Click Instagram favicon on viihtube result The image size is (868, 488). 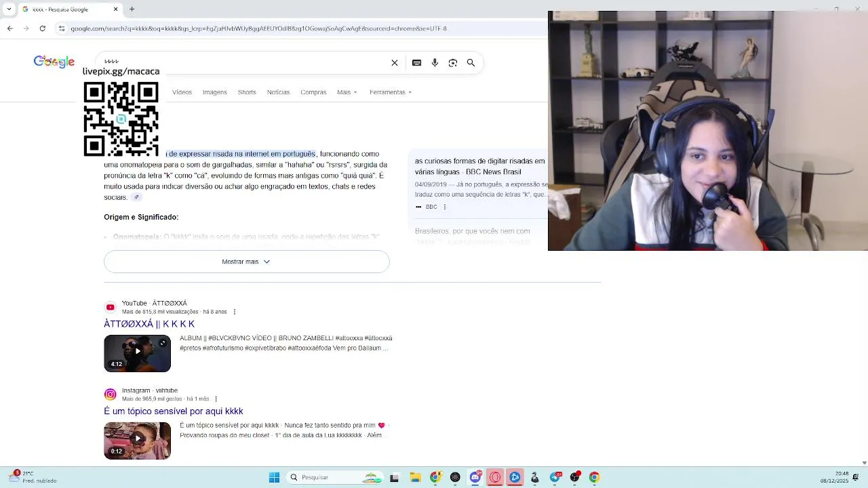coord(110,394)
